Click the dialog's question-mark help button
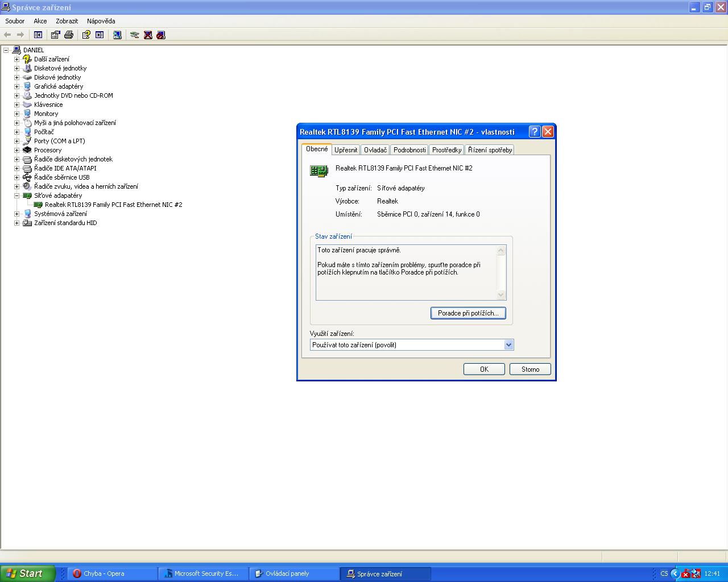The image size is (728, 582). pyautogui.click(x=535, y=132)
